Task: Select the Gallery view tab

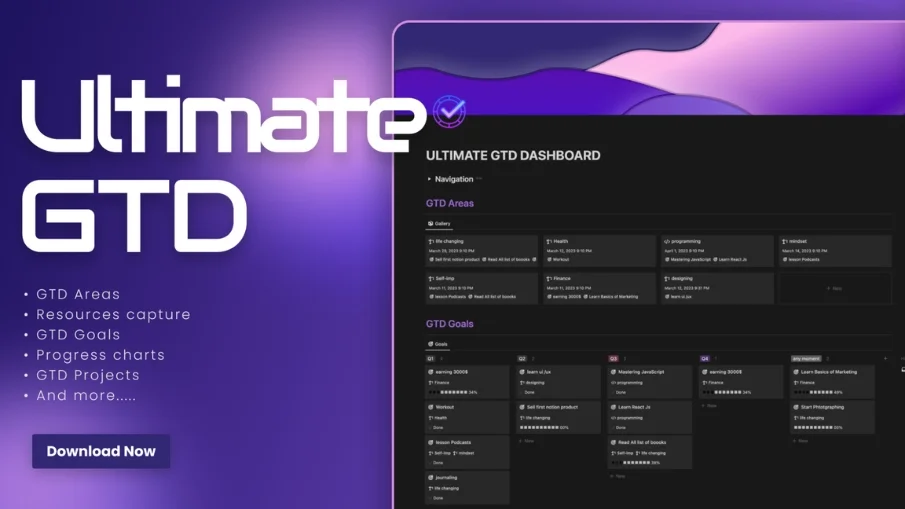Action: pos(439,223)
